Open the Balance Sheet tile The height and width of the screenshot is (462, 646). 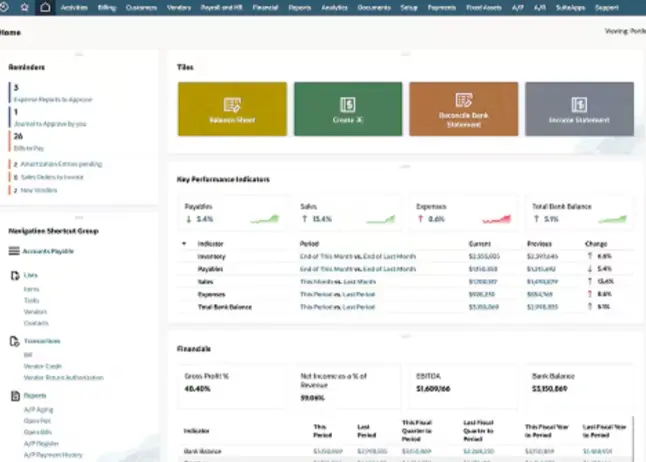[232, 109]
